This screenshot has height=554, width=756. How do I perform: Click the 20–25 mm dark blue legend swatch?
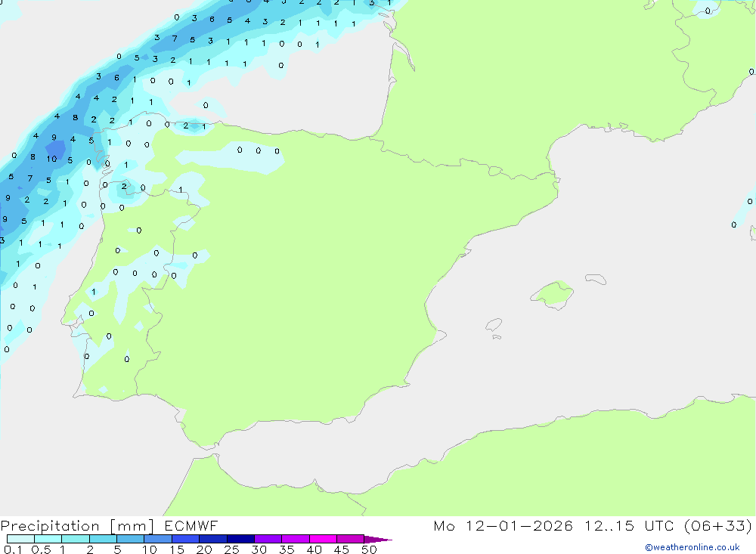213,539
